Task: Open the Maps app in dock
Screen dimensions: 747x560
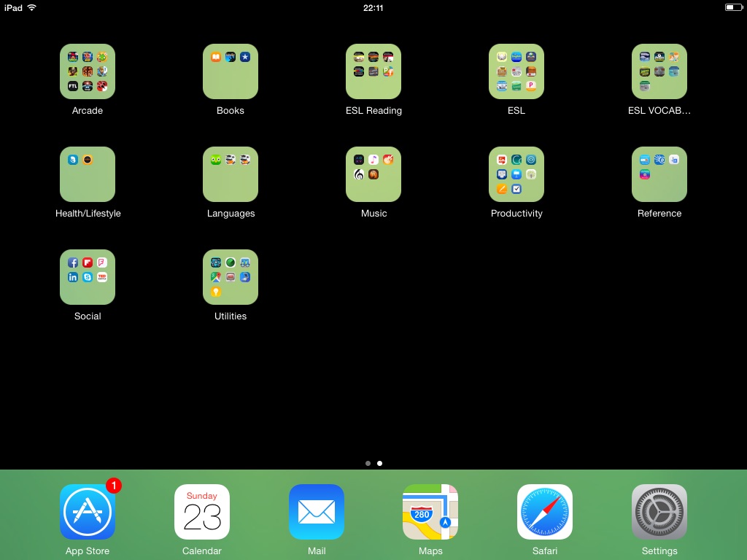Action: pyautogui.click(x=430, y=512)
